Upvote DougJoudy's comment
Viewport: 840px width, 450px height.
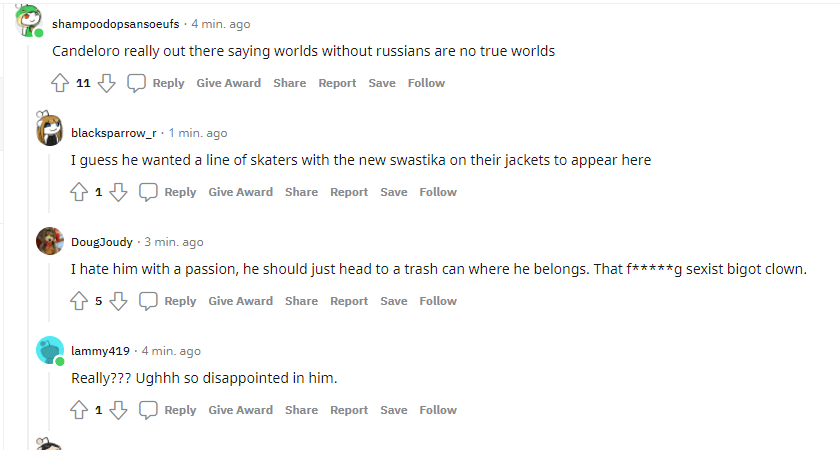click(x=79, y=301)
